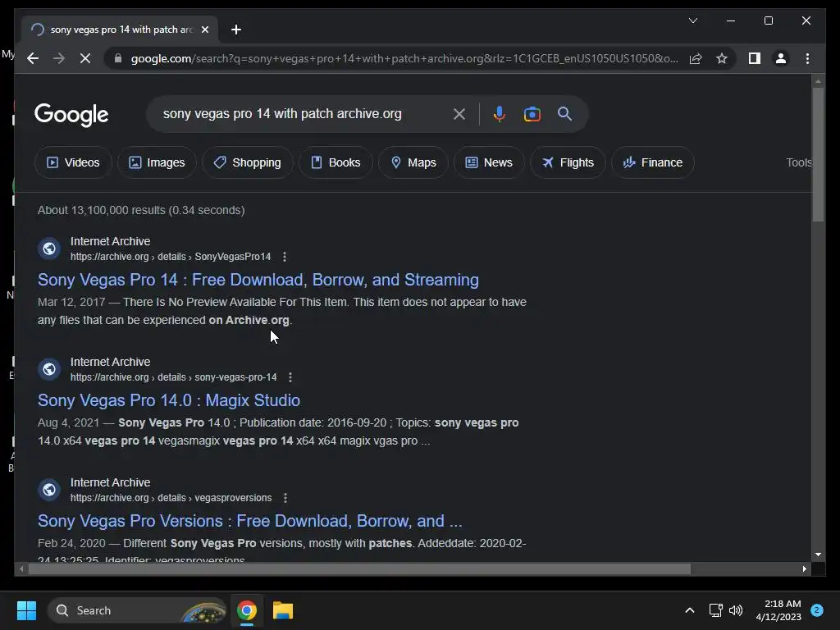Open search Tools

[x=799, y=162]
